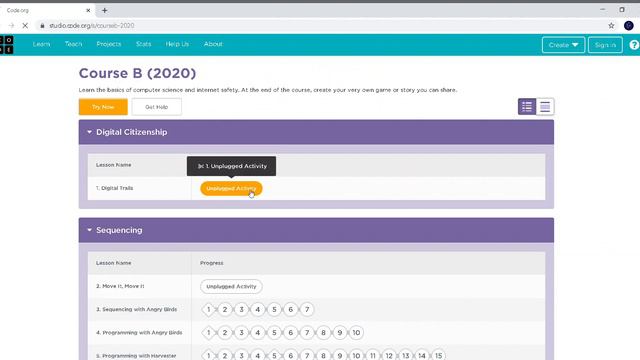This screenshot has height=360, width=640.
Task: Click the browser address bar URL
Action: [91, 26]
